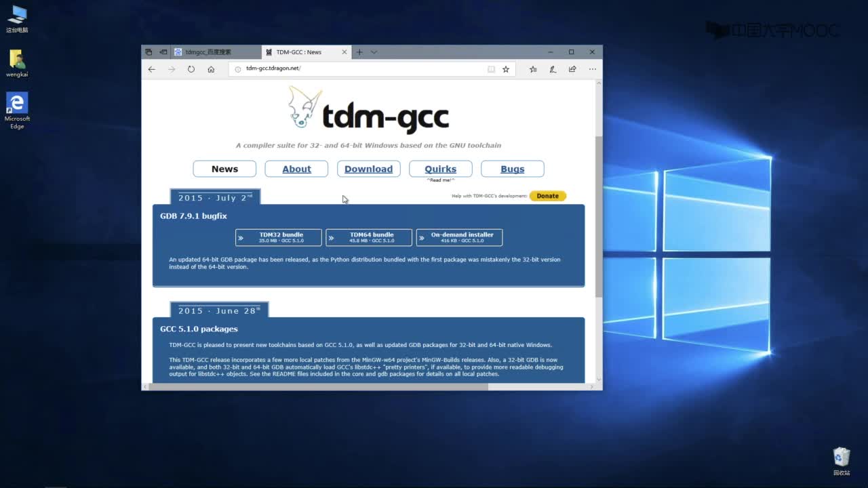868x488 pixels.
Task: Open a new browser tab
Action: pyautogui.click(x=359, y=52)
